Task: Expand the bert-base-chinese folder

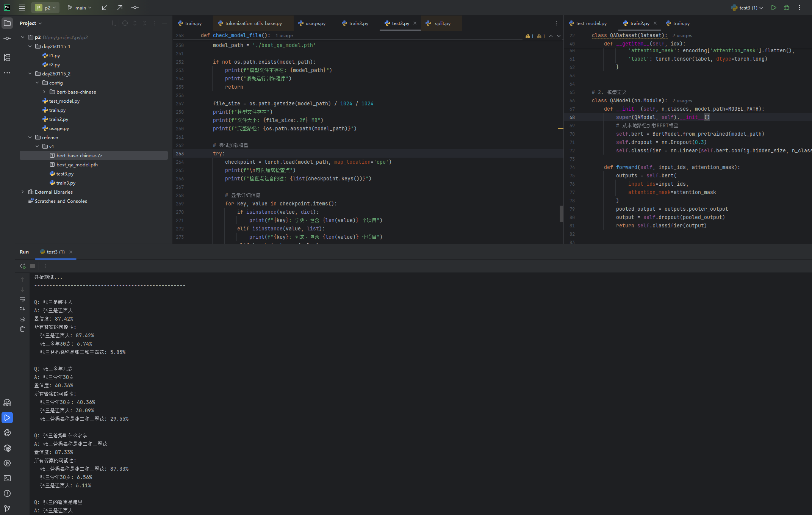Action: tap(44, 92)
